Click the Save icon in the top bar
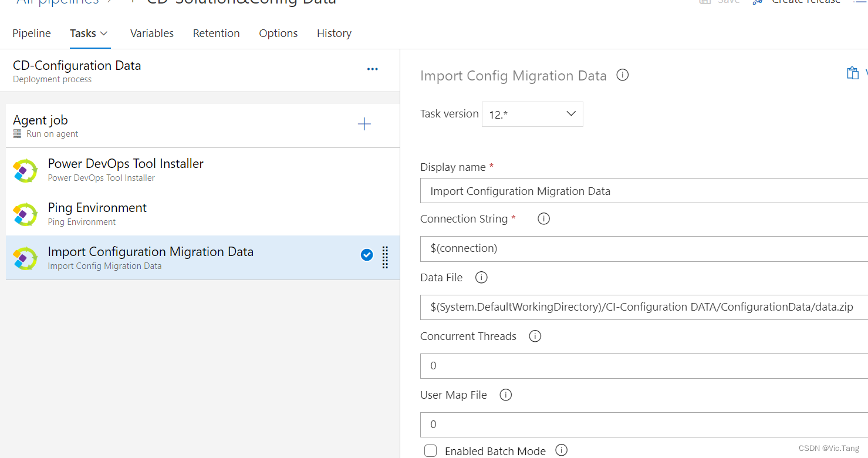868x458 pixels. point(704,2)
